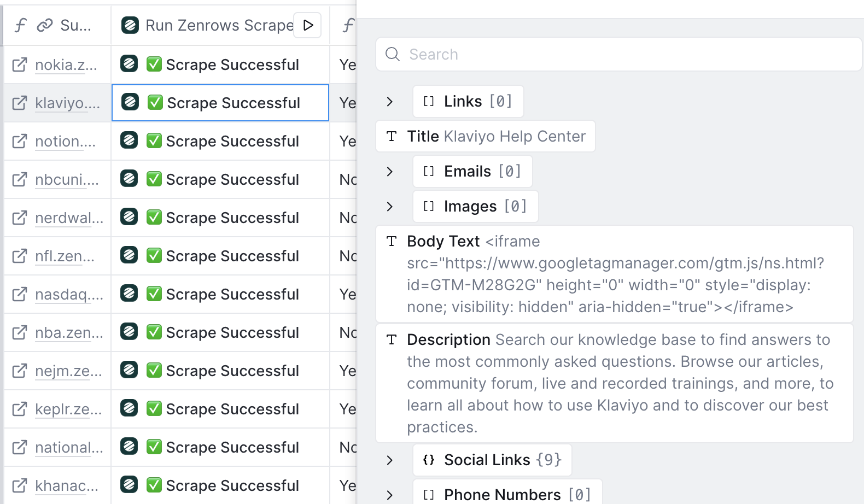The height and width of the screenshot is (504, 864).
Task: Click the Search input field
Action: [619, 54]
